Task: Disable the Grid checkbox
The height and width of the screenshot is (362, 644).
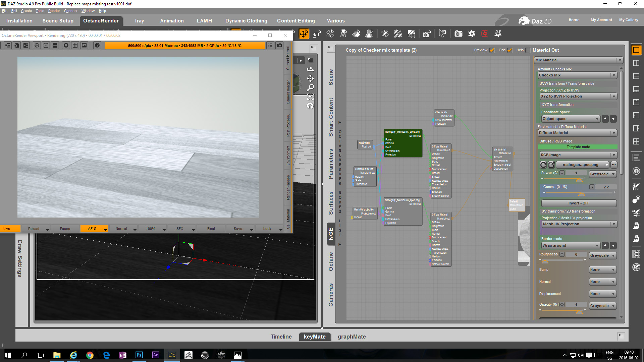Action: tap(510, 50)
